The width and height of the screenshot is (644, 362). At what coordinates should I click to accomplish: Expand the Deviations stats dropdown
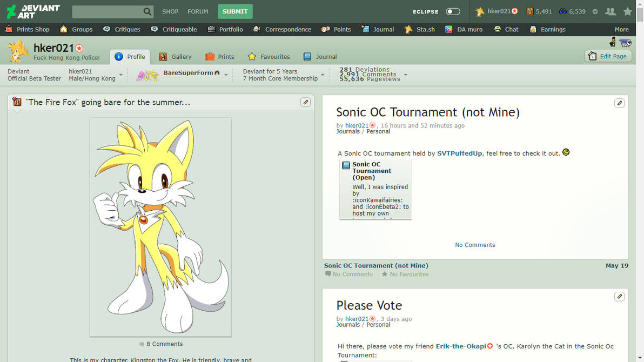point(405,75)
